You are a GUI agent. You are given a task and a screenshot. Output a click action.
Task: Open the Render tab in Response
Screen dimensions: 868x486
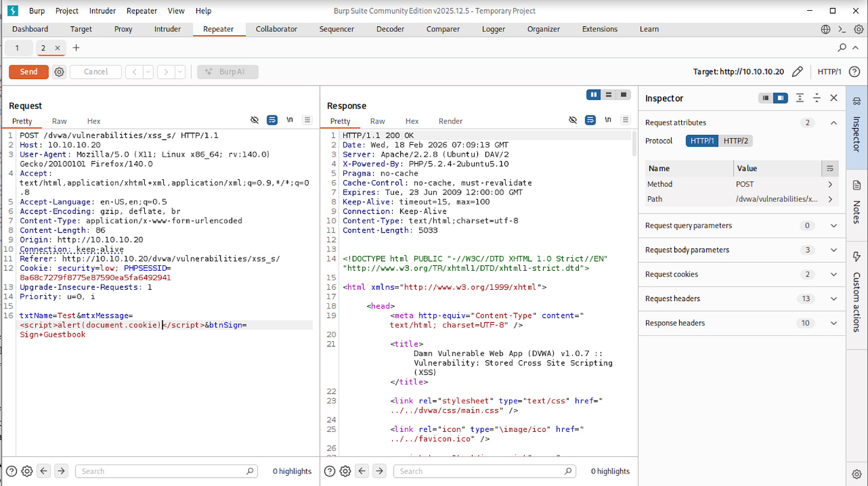[x=450, y=121]
